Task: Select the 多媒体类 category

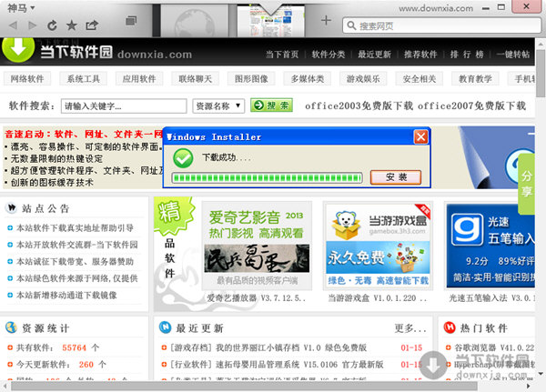Action: [x=308, y=79]
